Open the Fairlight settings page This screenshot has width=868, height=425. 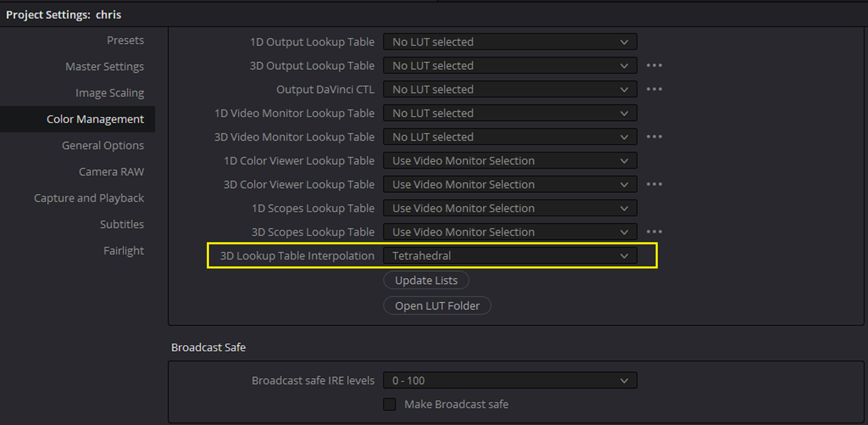(x=123, y=251)
